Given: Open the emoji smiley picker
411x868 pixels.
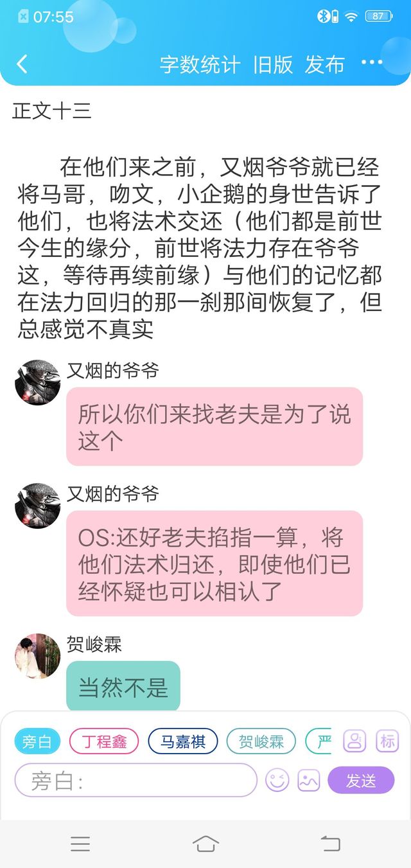Looking at the screenshot, I should 277,781.
